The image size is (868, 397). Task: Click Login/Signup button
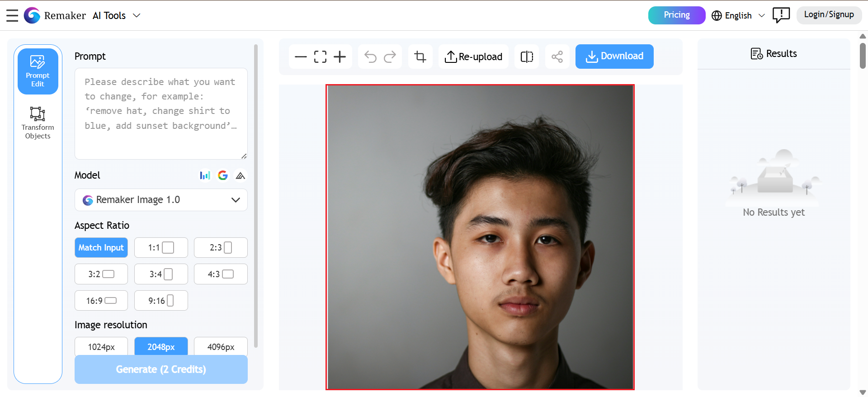click(x=829, y=15)
